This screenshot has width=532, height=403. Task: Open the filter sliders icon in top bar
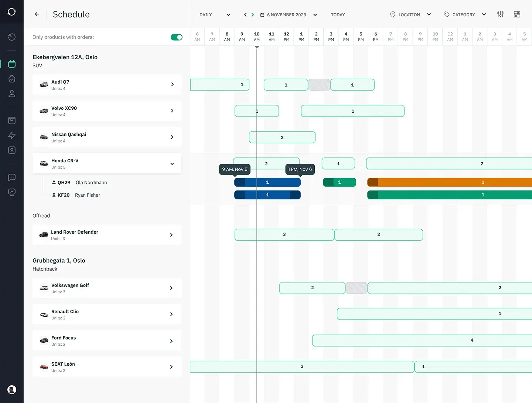(x=500, y=14)
